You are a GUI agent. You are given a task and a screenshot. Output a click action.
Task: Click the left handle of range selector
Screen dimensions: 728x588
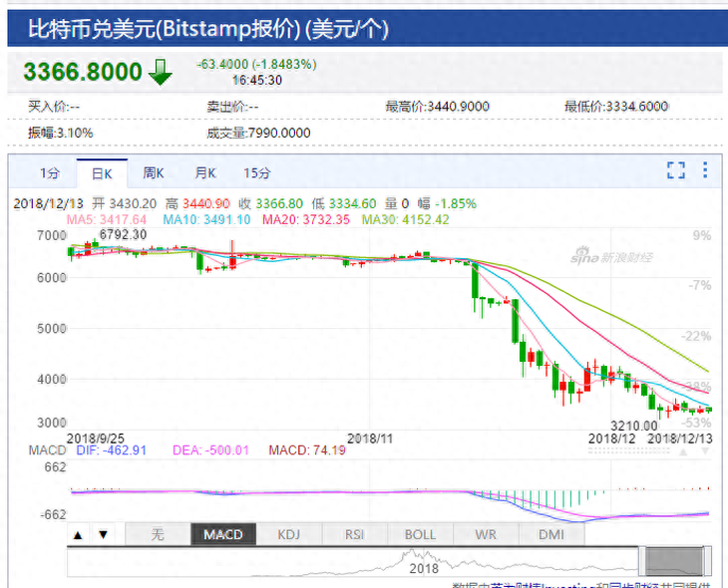[x=642, y=561]
